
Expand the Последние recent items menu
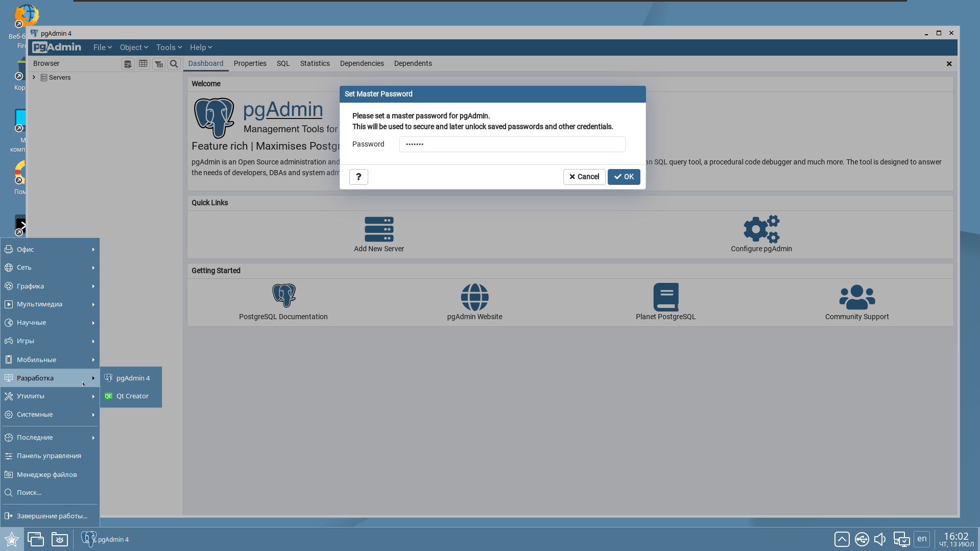click(x=50, y=438)
